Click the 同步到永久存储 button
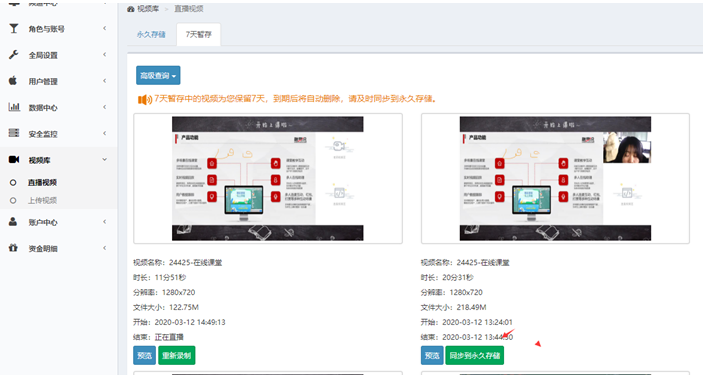 474,355
